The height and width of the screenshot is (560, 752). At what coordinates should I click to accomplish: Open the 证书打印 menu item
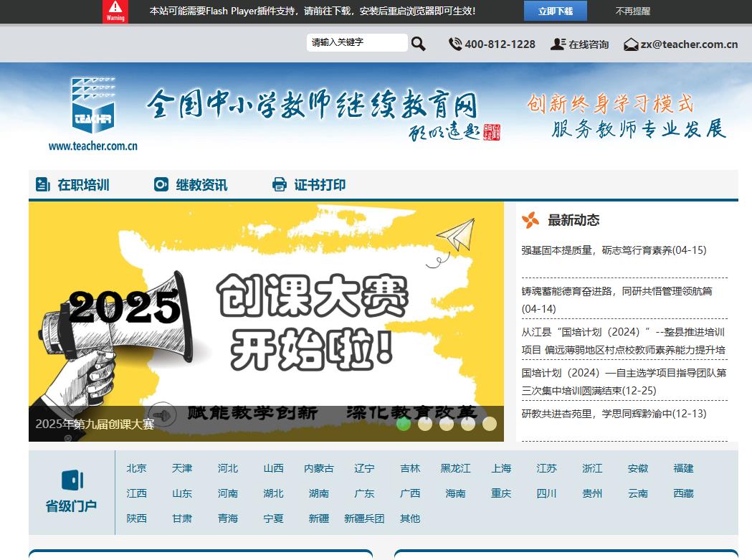click(x=320, y=185)
